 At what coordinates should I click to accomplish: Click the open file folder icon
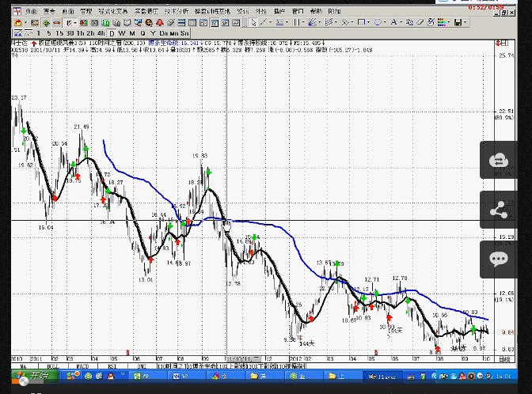[x=18, y=23]
